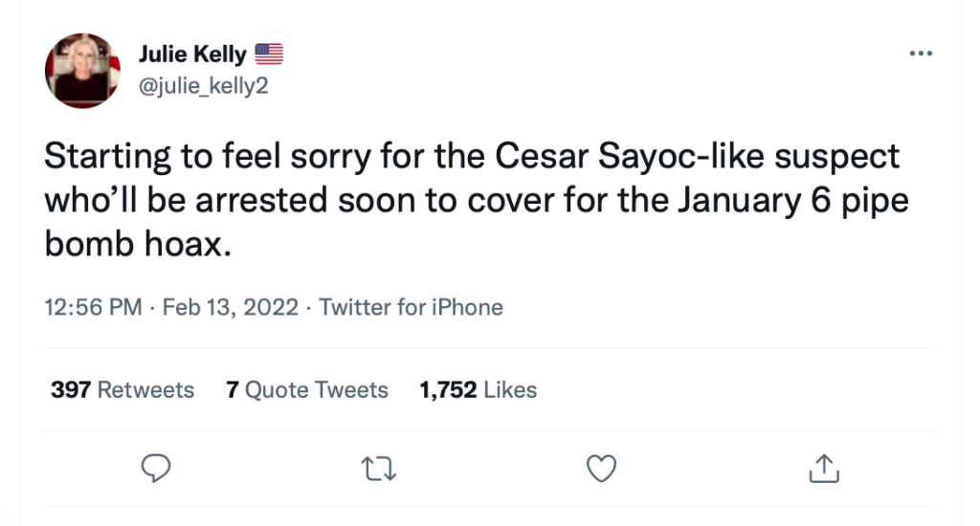Like the tweet with the heart icon
980x526 pixels.
601,468
